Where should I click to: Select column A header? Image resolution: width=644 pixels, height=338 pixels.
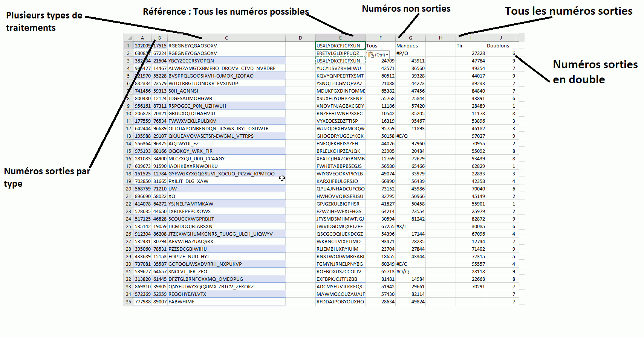click(142, 38)
